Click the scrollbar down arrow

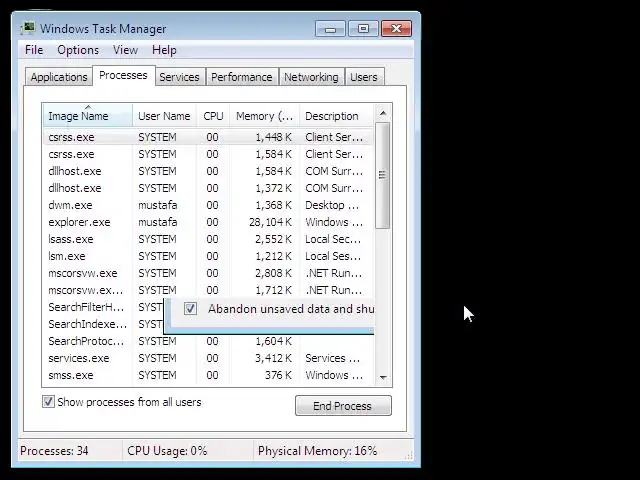[383, 378]
